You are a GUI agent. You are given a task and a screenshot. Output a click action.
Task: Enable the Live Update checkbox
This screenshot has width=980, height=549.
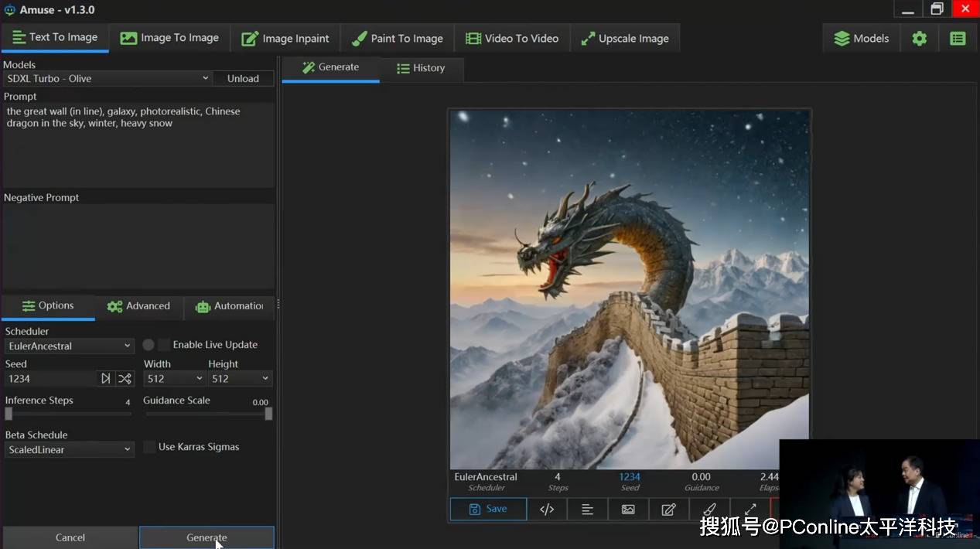(x=164, y=345)
